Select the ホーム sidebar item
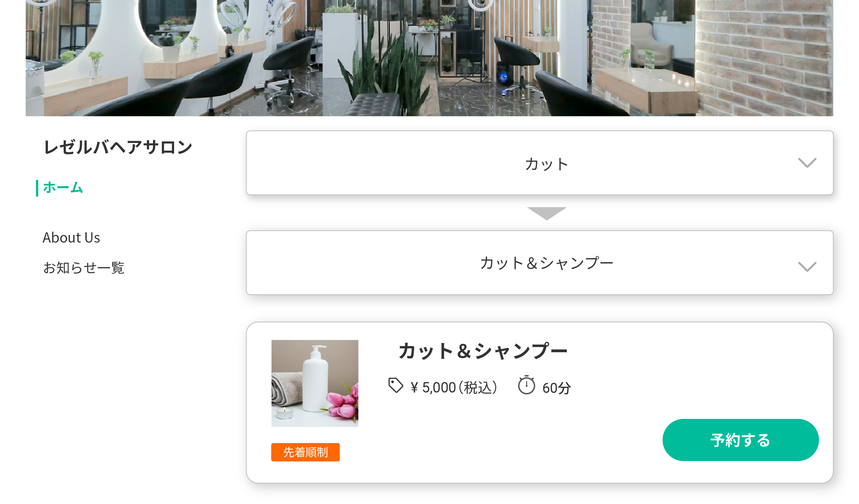This screenshot has width=859, height=504. pos(63,188)
